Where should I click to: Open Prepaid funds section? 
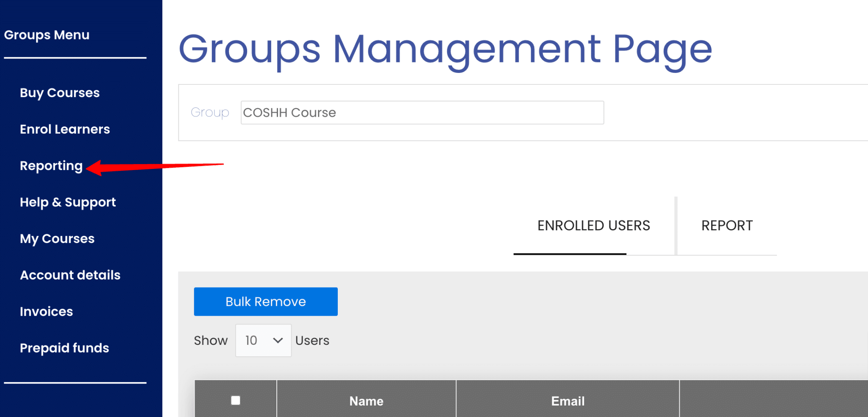point(64,348)
